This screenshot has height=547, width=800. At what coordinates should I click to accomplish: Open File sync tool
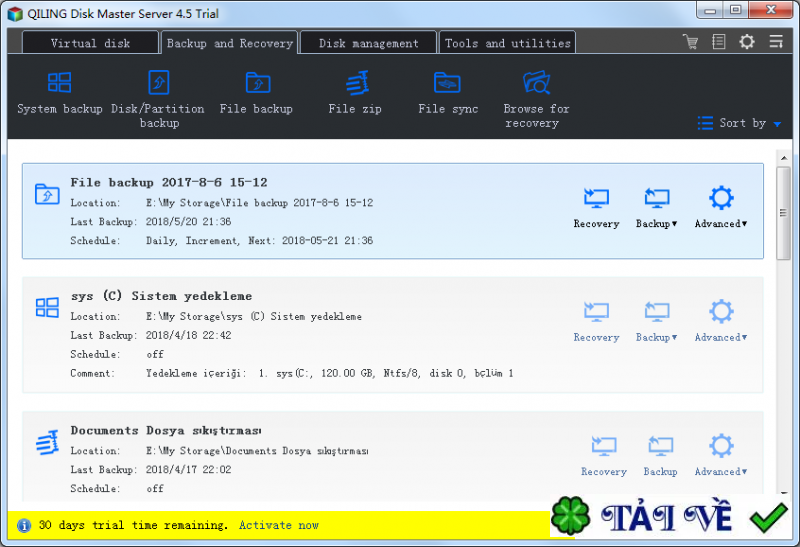(448, 93)
